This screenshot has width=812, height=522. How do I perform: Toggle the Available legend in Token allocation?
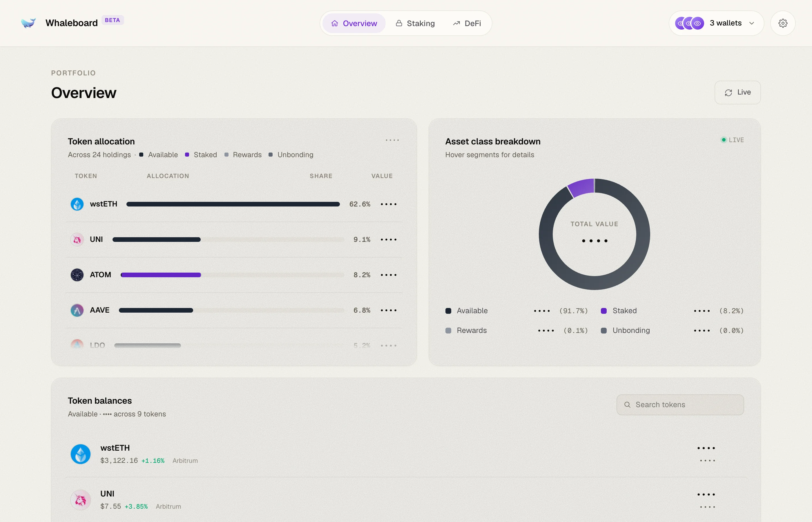click(159, 155)
